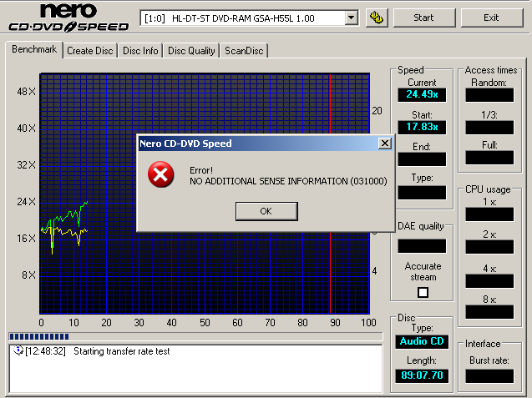Click the CPU usage 2 x field
The height and width of the screenshot is (398, 532).
[489, 247]
